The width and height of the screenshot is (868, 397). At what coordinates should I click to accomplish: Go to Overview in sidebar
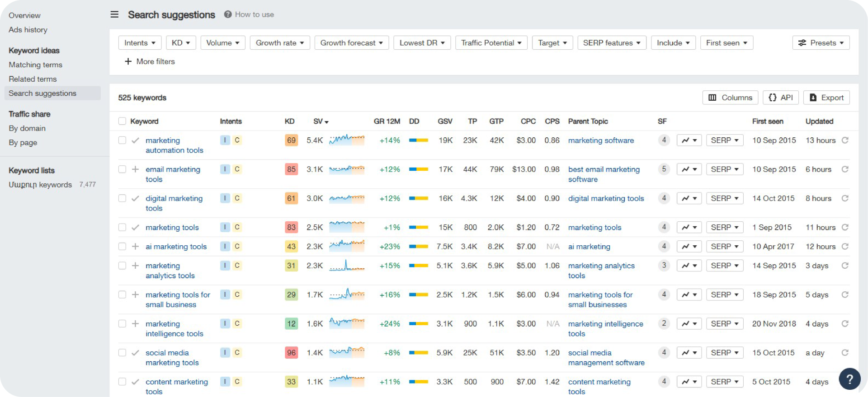24,15
